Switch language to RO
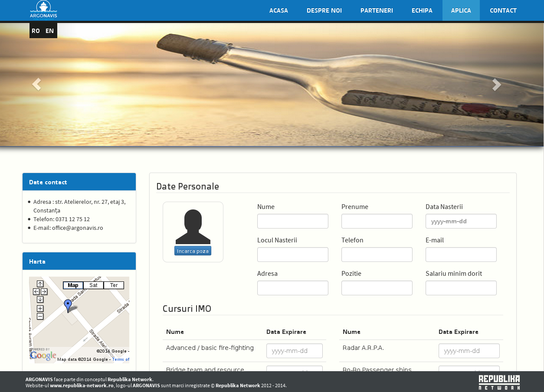 36,31
